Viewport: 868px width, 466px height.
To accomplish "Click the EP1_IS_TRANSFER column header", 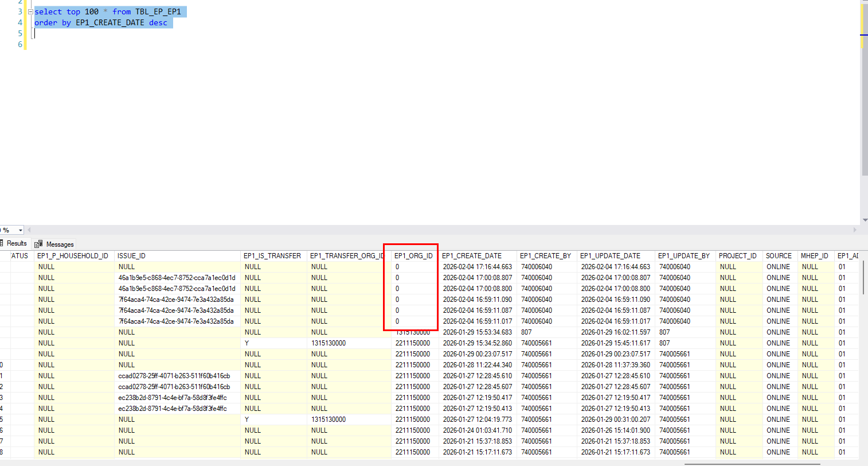I will [272, 256].
